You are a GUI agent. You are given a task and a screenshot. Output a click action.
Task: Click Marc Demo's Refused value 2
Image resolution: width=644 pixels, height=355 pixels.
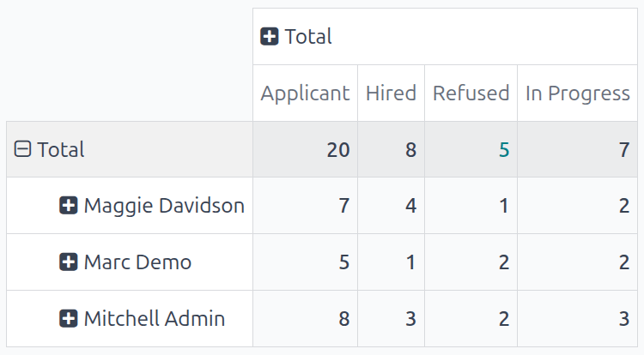tap(504, 263)
